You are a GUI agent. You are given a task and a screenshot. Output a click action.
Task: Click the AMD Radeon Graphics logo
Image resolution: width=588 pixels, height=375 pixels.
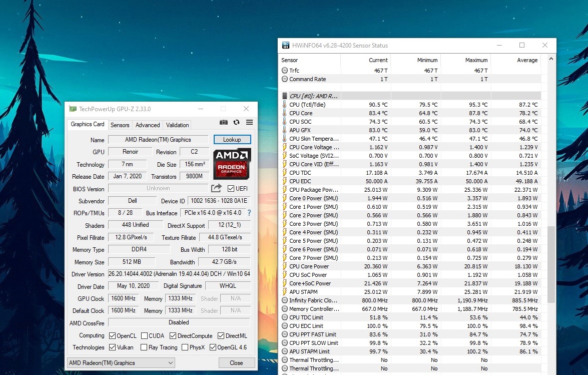(x=232, y=164)
